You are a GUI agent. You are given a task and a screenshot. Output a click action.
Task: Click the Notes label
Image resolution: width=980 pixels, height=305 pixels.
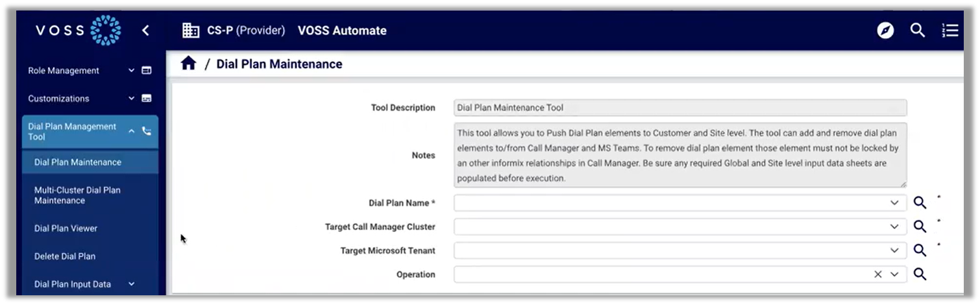click(424, 156)
